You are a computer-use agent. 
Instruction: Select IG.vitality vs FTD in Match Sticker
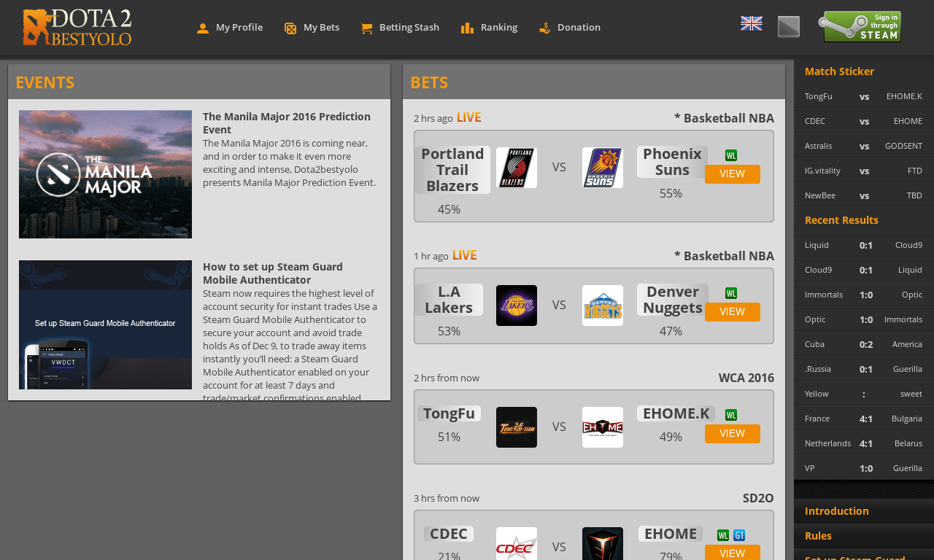click(x=864, y=171)
